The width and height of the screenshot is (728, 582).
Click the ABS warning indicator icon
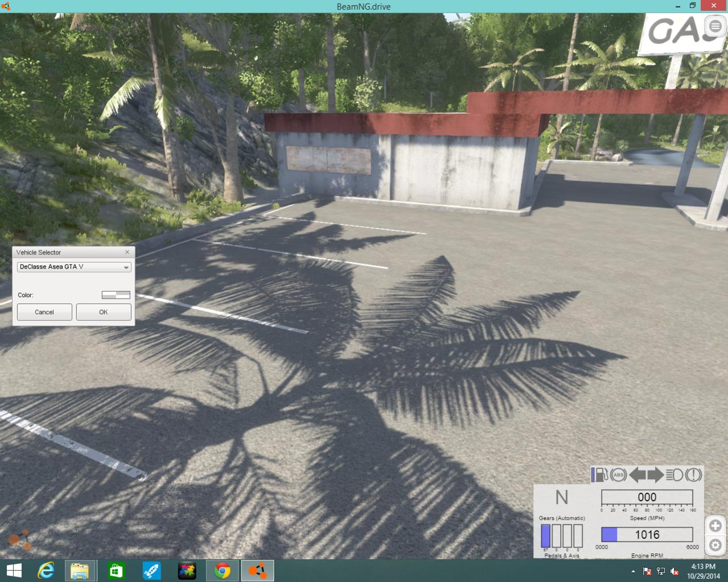(x=619, y=474)
